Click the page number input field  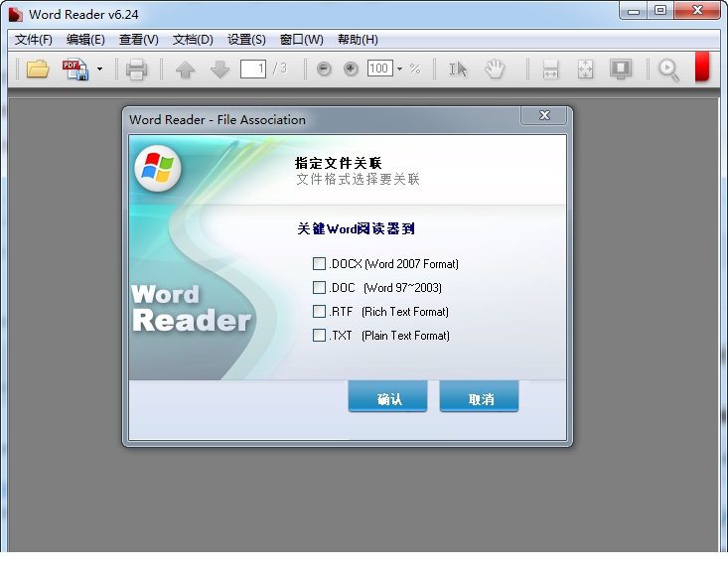tap(253, 70)
